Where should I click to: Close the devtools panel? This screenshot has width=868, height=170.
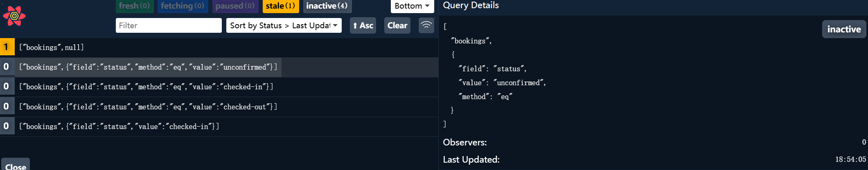point(16,165)
